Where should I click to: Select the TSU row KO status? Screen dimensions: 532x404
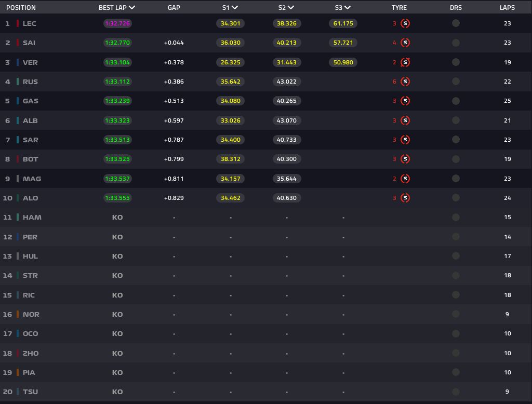[x=117, y=392]
